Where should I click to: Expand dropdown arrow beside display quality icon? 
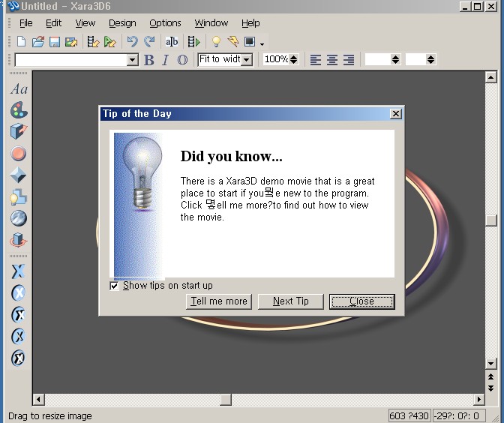pyautogui.click(x=262, y=43)
